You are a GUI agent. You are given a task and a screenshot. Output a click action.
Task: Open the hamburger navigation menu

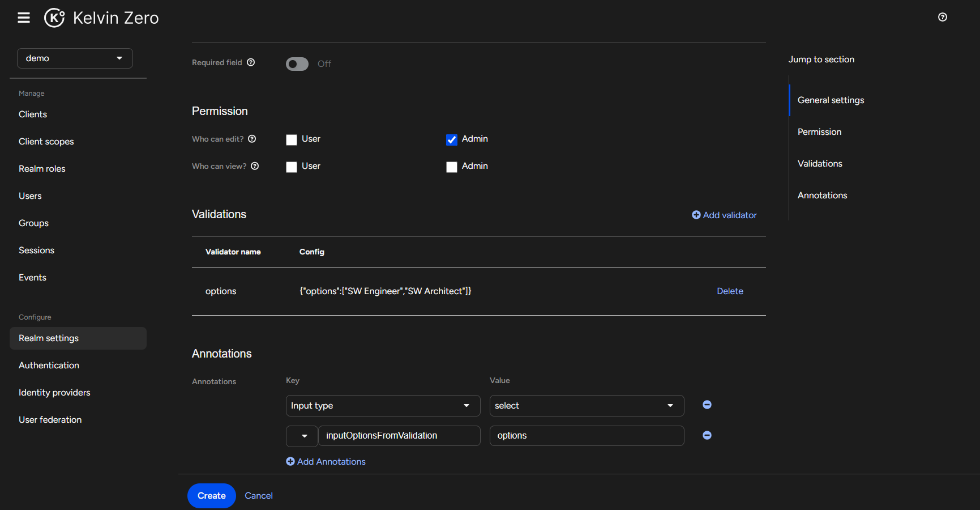[x=24, y=18]
